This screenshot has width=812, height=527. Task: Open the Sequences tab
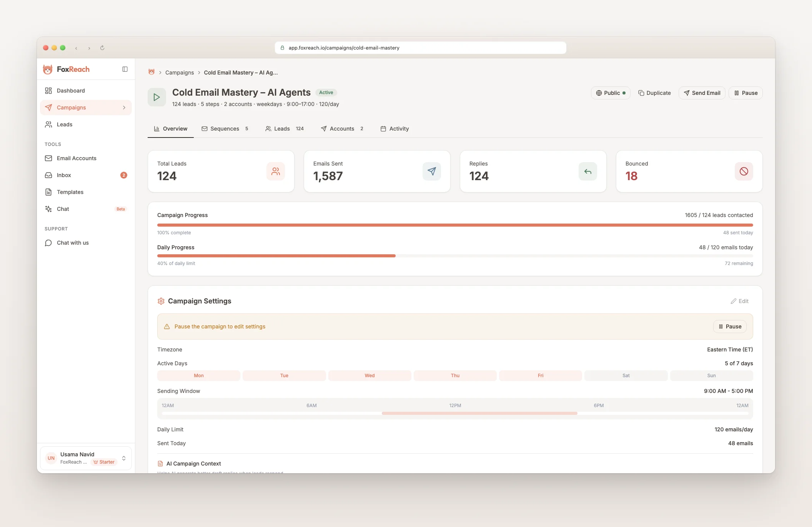225,129
